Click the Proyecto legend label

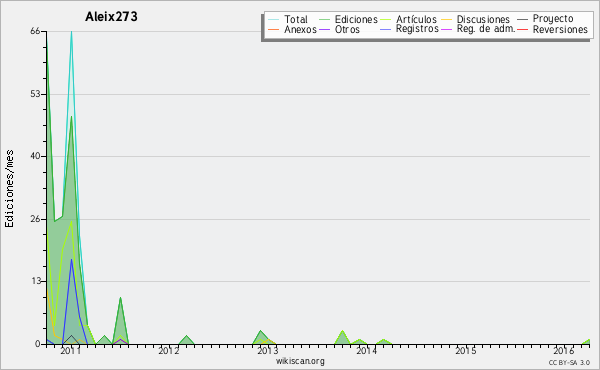(x=553, y=19)
